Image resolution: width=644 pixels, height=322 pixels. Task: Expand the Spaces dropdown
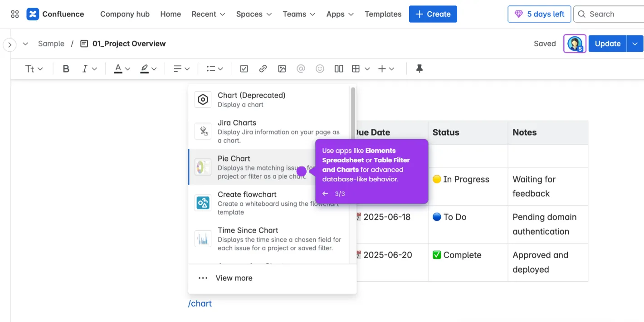[x=254, y=14]
